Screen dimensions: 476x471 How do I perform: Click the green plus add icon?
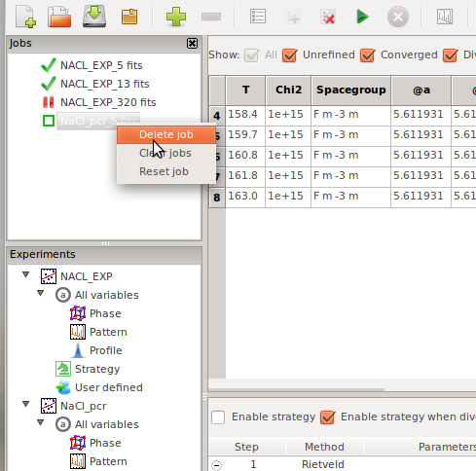pos(176,17)
